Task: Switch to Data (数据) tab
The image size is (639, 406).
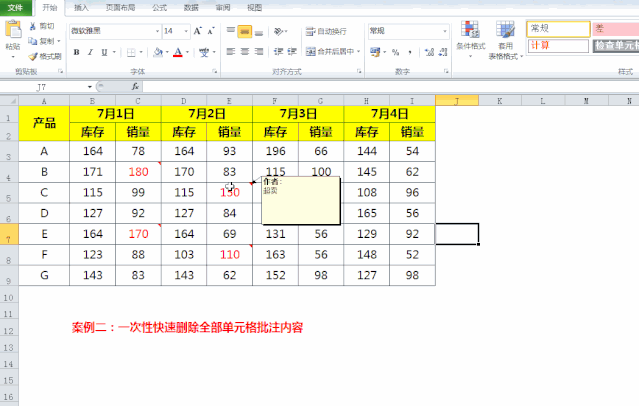Action: [191, 7]
